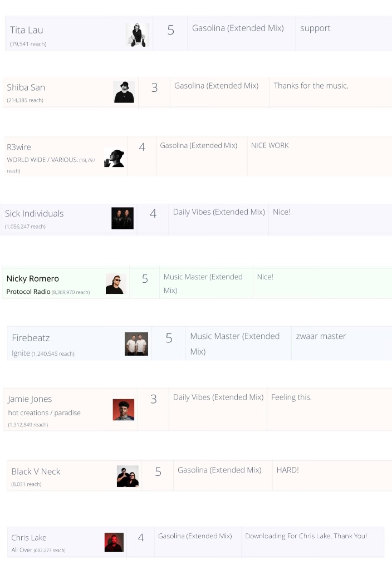
Task: Click Tita Lau's profile photo
Action: point(137,35)
